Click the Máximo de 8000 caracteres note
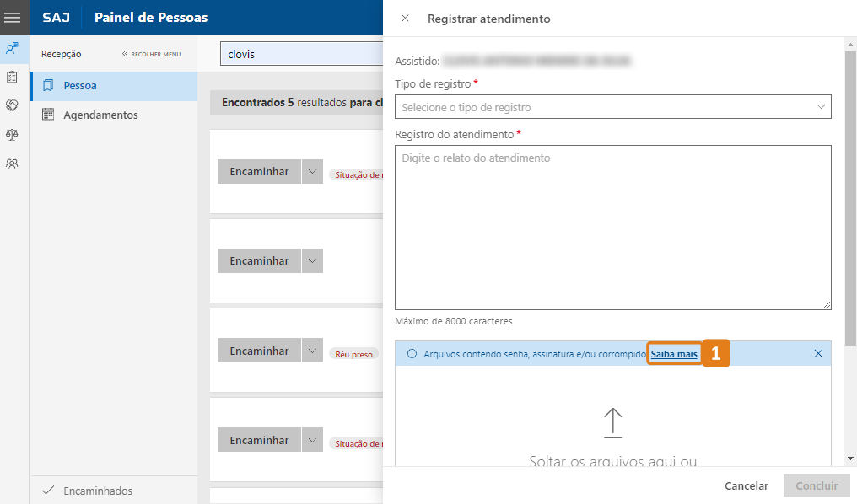This screenshot has height=504, width=857. [x=454, y=321]
